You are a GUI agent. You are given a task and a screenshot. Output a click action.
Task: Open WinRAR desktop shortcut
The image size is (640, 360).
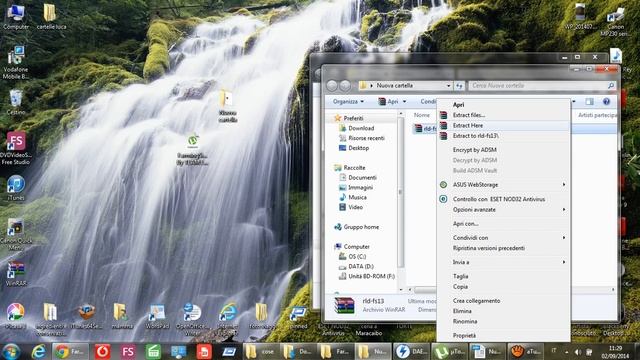coord(16,273)
